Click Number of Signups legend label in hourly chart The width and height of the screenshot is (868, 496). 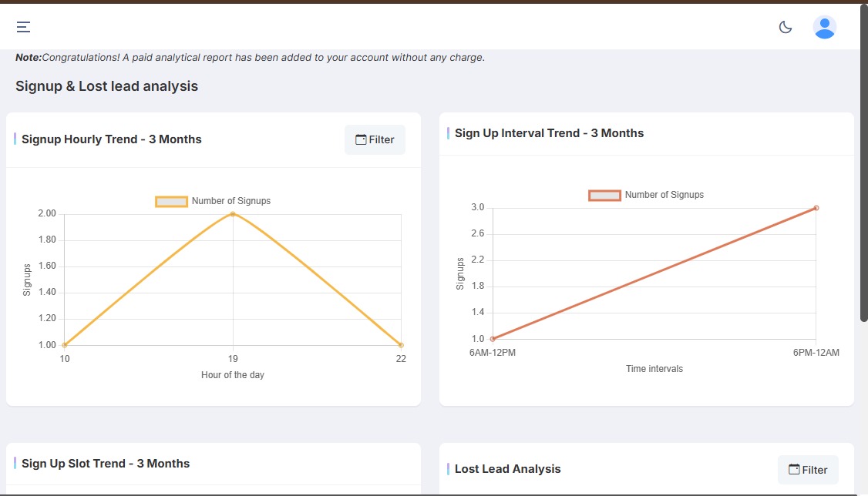[x=231, y=201]
